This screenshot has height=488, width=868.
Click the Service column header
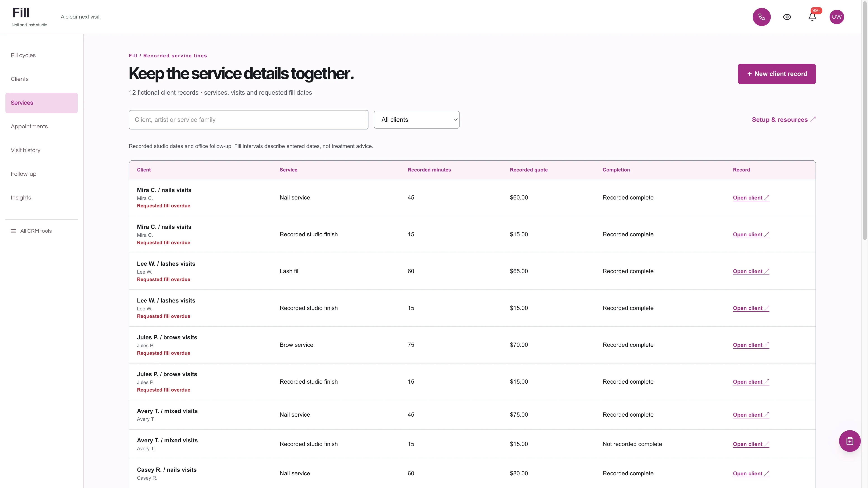pos(288,170)
